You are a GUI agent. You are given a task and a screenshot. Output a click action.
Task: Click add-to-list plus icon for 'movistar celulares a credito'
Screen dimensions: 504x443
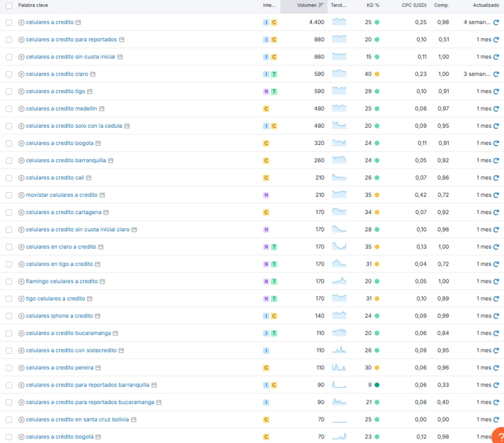21,195
